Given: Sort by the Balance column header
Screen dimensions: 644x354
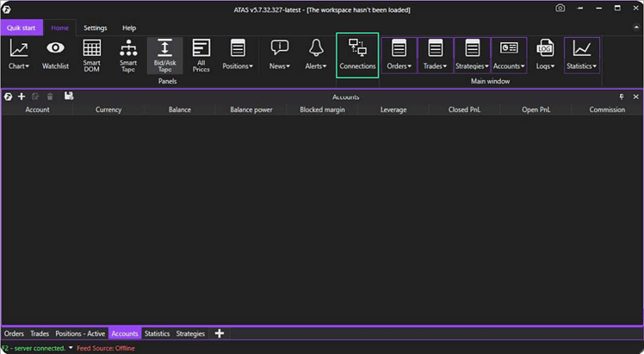Looking at the screenshot, I should point(179,109).
